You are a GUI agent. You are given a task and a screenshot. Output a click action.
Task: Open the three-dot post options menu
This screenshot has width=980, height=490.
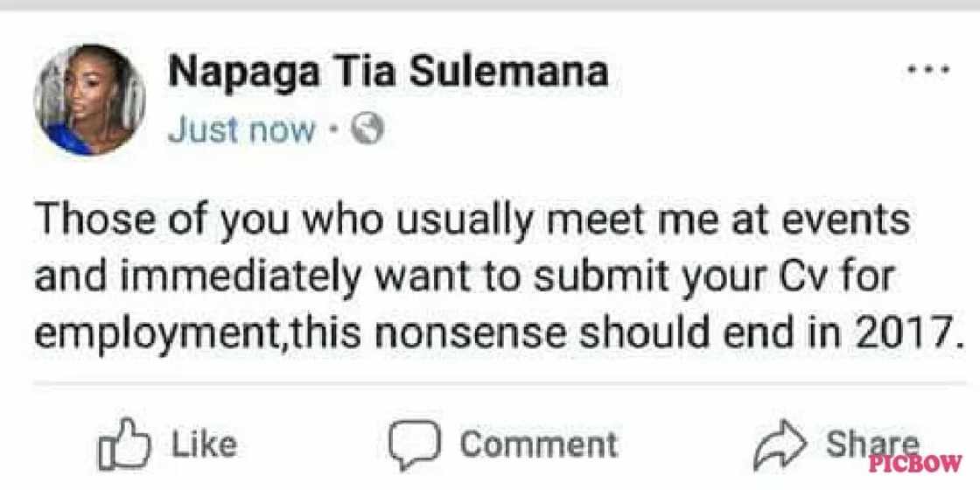click(x=927, y=71)
